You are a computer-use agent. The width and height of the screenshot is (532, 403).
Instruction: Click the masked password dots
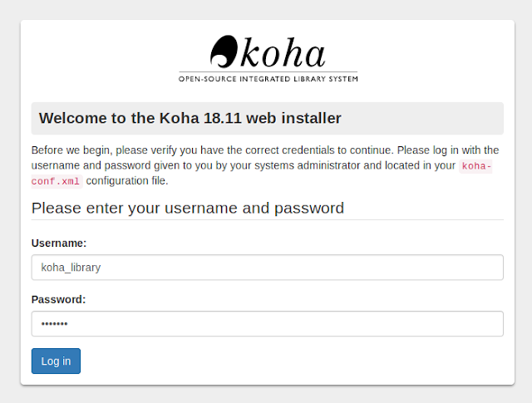(54, 324)
